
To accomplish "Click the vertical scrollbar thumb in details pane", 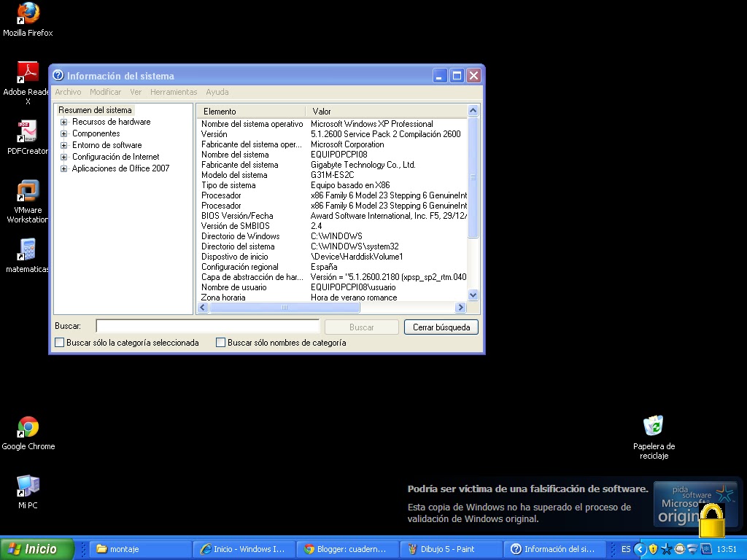I will point(473,177).
